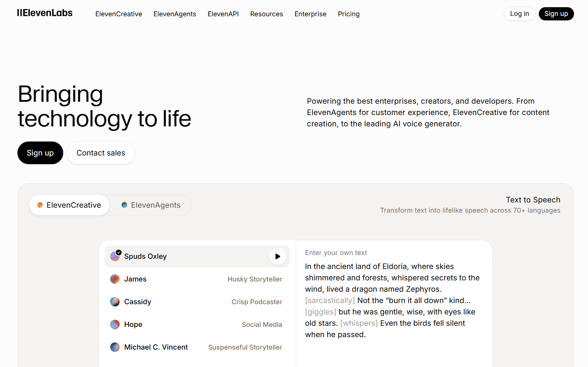The image size is (588, 367).
Task: Select the ElevenCreative tab
Action: pyautogui.click(x=69, y=205)
